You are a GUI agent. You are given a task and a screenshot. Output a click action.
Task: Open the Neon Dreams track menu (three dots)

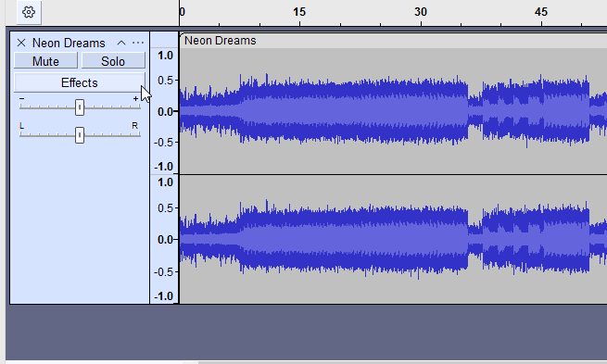coord(138,43)
